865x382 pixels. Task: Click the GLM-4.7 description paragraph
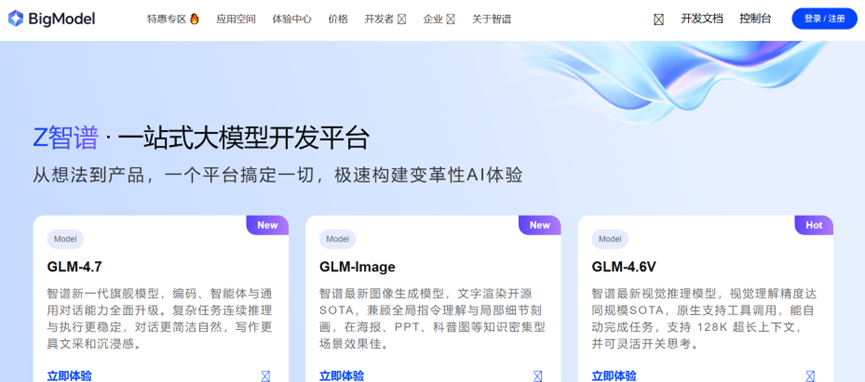[x=160, y=319]
